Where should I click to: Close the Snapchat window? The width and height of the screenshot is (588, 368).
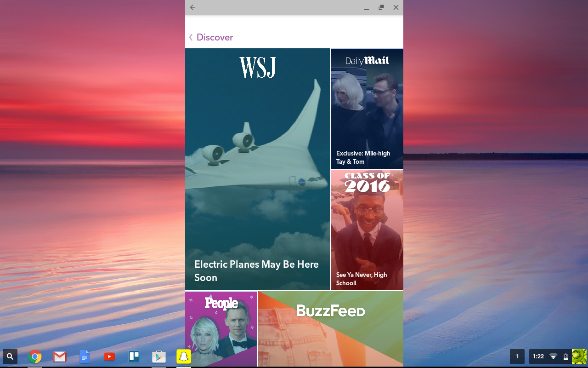point(396,7)
